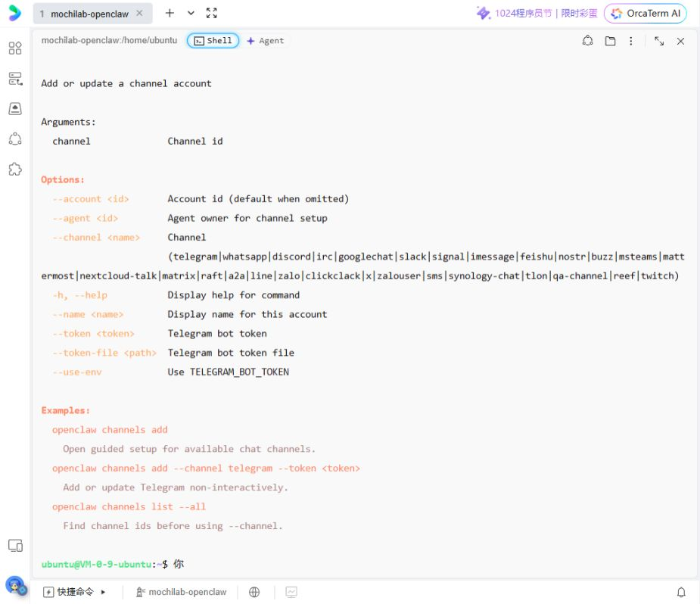This screenshot has height=604, width=700.
Task: Click the terminal prompt input line
Action: tap(363, 565)
